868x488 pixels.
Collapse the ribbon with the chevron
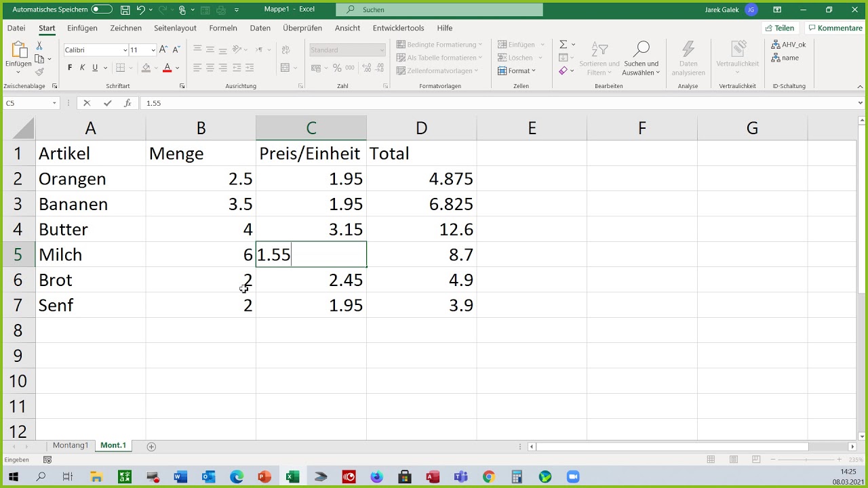coord(860,86)
